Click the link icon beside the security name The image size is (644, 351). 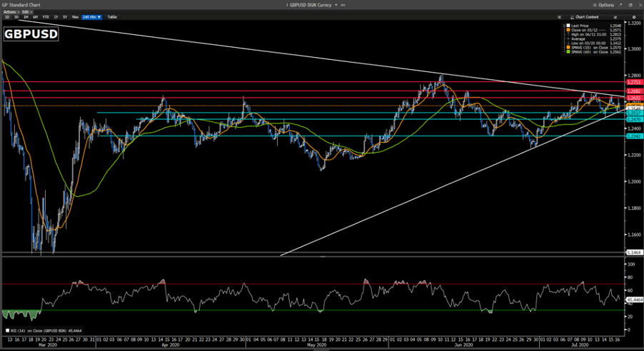coord(343,5)
